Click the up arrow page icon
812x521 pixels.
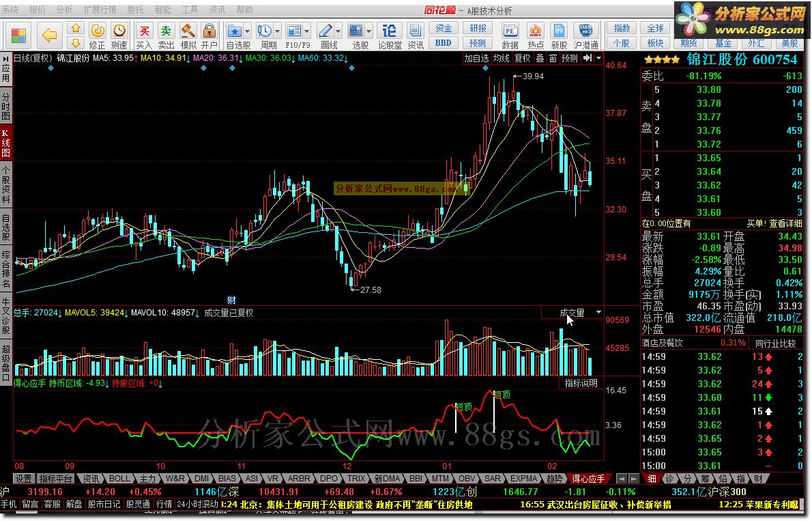coord(76,28)
